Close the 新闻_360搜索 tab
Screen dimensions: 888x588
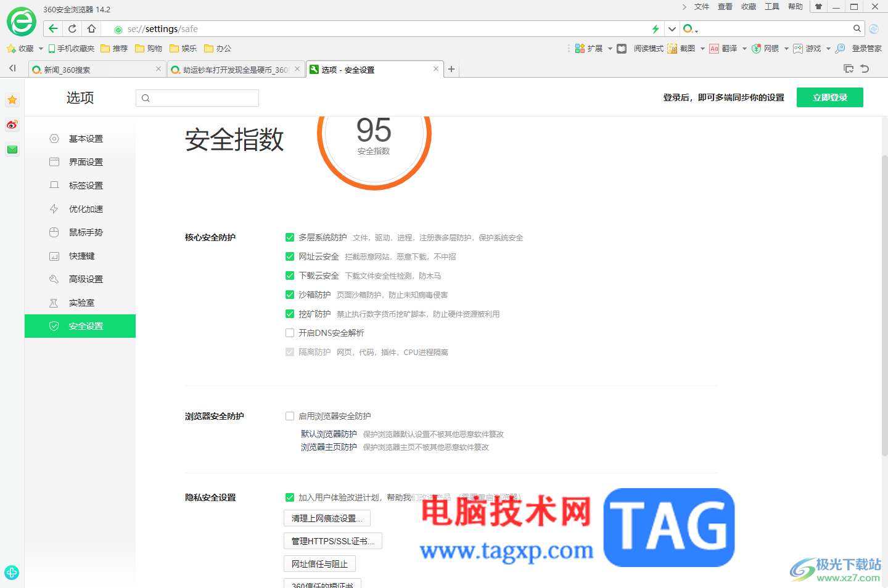(x=158, y=69)
